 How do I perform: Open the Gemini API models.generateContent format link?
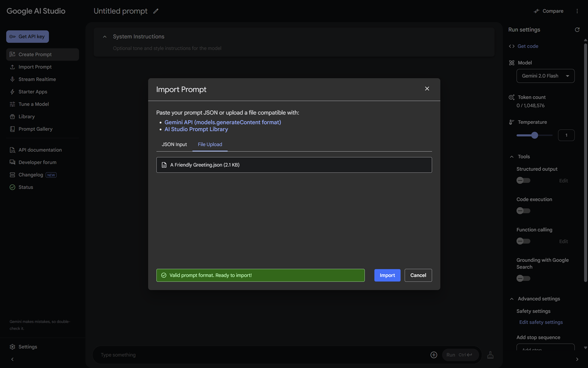(223, 122)
